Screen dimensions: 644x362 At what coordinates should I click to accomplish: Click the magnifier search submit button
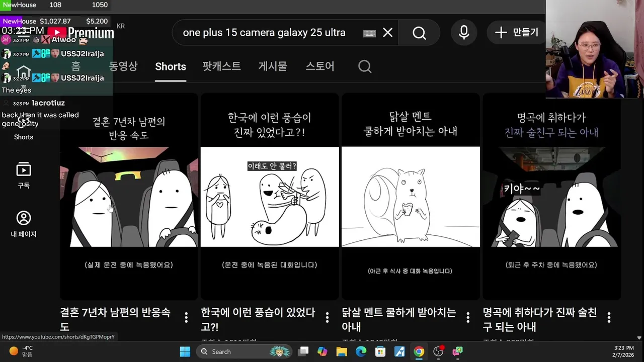coord(419,33)
